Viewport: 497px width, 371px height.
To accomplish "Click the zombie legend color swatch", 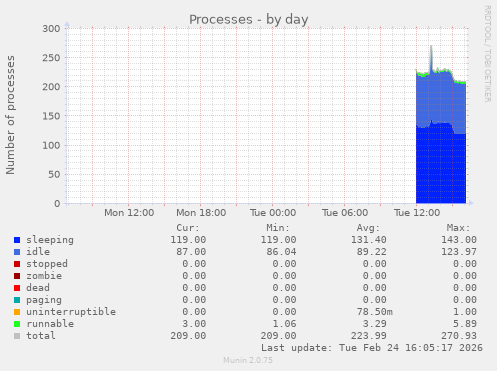I will [17, 276].
